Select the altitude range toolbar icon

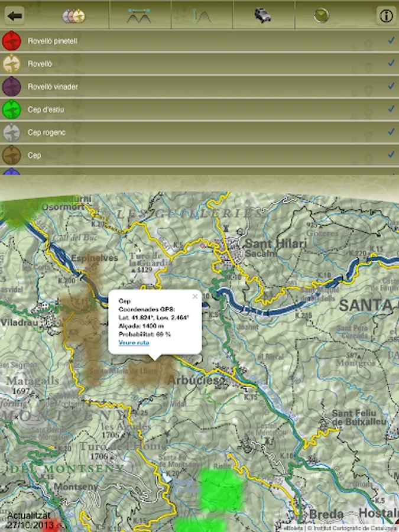click(x=202, y=16)
